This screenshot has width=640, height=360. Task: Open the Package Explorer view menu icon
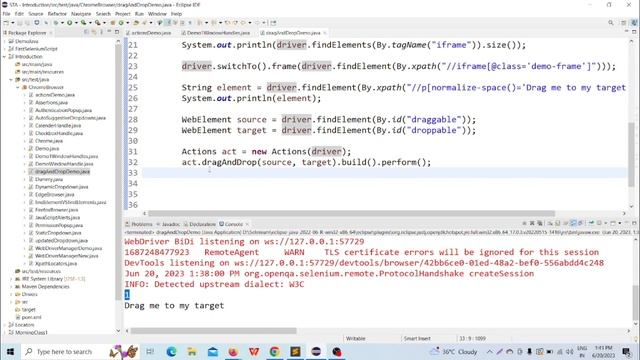[102, 32]
